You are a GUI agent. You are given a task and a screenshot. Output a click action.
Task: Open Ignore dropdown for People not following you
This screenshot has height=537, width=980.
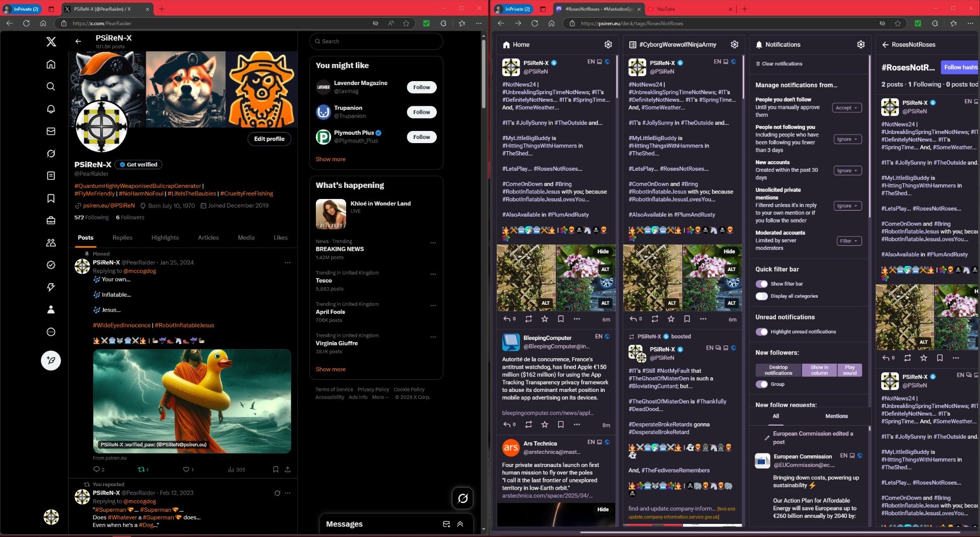[847, 139]
